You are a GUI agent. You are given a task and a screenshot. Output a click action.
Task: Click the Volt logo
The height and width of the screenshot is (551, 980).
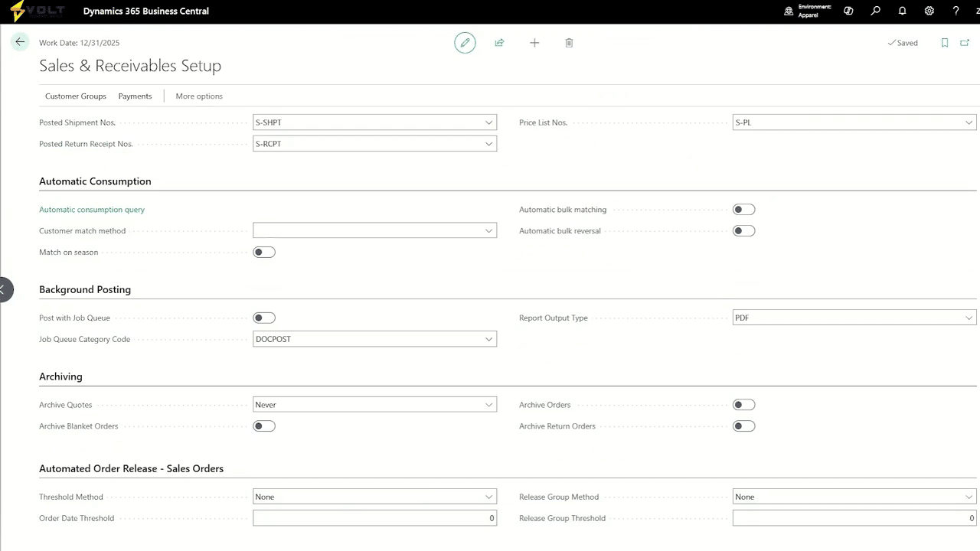click(38, 11)
